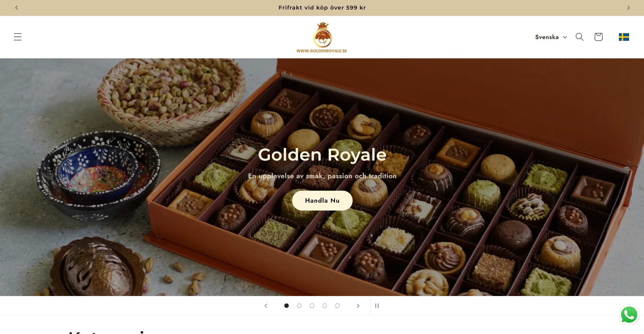Click the Handla Nu button
This screenshot has height=334, width=644.
pyautogui.click(x=322, y=200)
